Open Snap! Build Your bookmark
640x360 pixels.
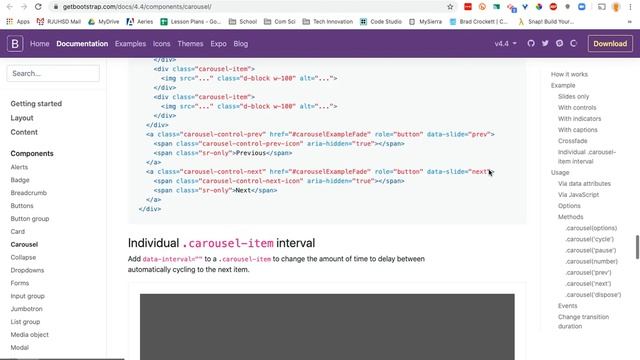(546, 22)
